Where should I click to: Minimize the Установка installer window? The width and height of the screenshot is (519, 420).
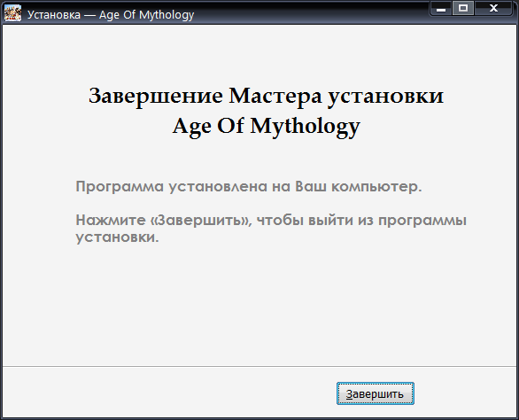[441, 8]
